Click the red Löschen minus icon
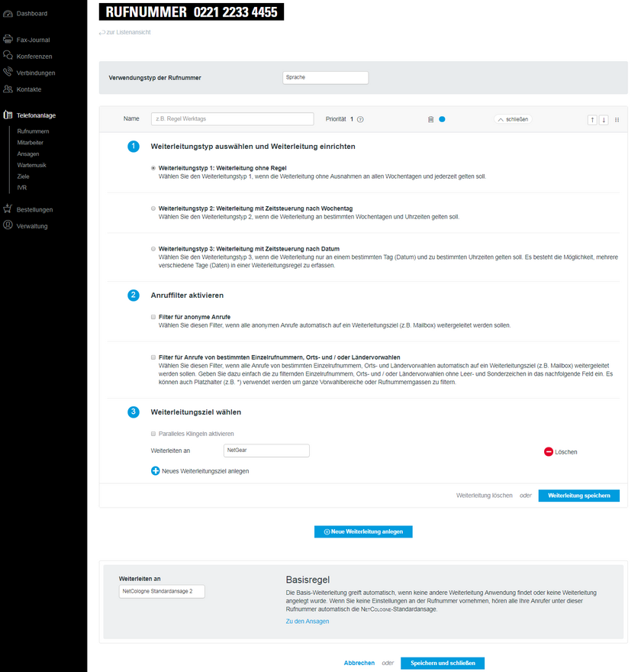The width and height of the screenshot is (641, 672). [x=548, y=451]
